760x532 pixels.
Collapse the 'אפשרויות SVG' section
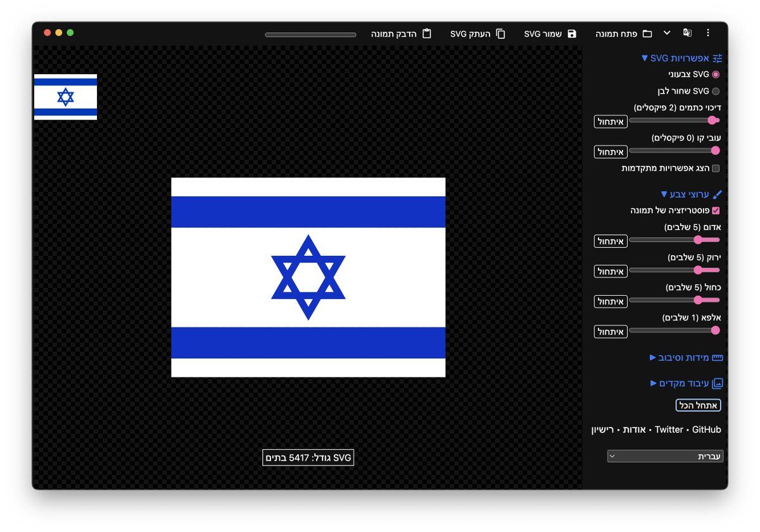click(x=682, y=58)
